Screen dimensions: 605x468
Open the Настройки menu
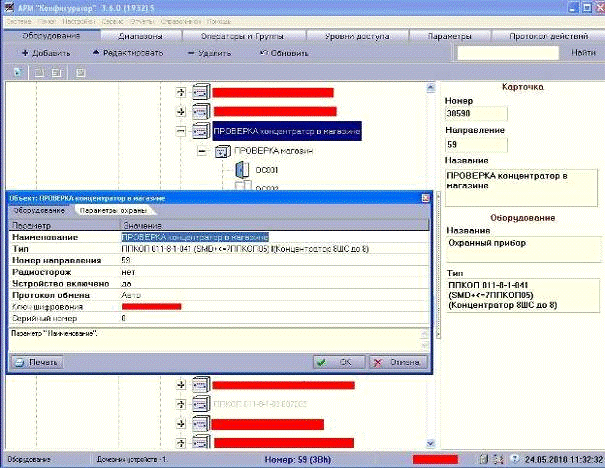(79, 21)
